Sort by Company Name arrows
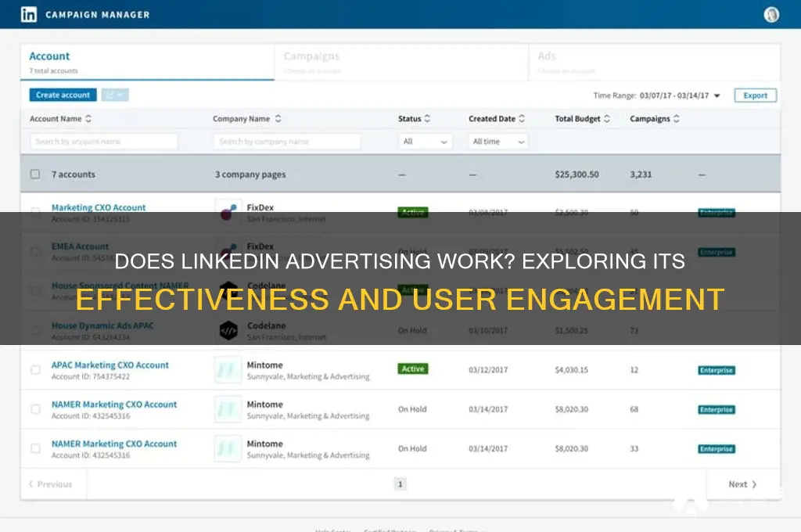801x532 pixels. [278, 119]
